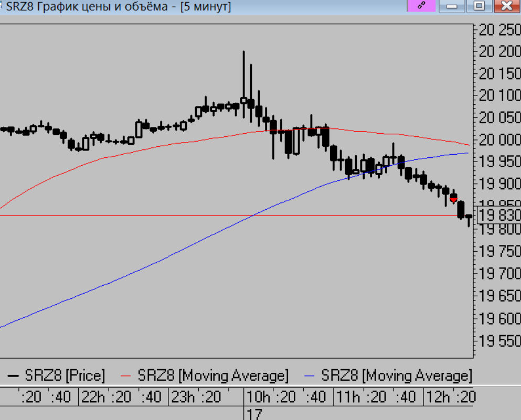Click the blue line swatch in legend
Screen dimensions: 521x420
click(311, 375)
